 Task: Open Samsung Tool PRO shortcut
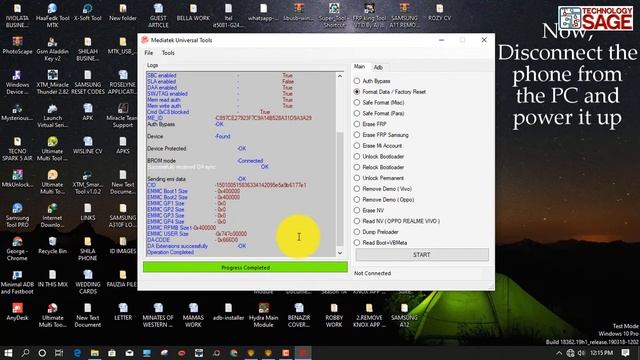click(17, 215)
